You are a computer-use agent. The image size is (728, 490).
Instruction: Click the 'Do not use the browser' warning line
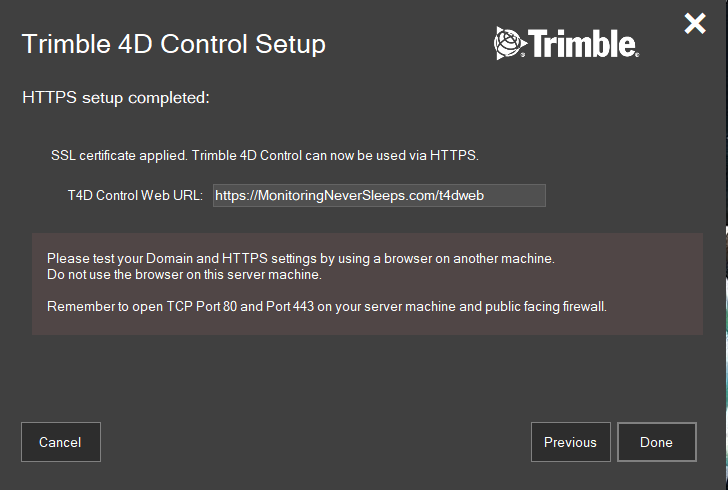click(x=184, y=273)
